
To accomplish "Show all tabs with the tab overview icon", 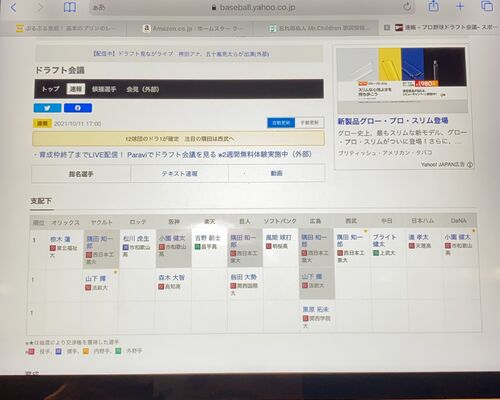I will pyautogui.click(x=487, y=6).
